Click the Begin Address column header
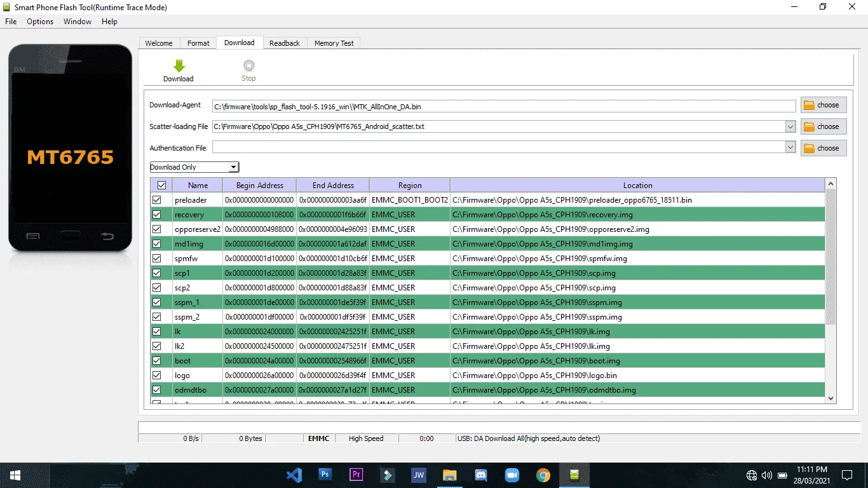 (x=260, y=186)
